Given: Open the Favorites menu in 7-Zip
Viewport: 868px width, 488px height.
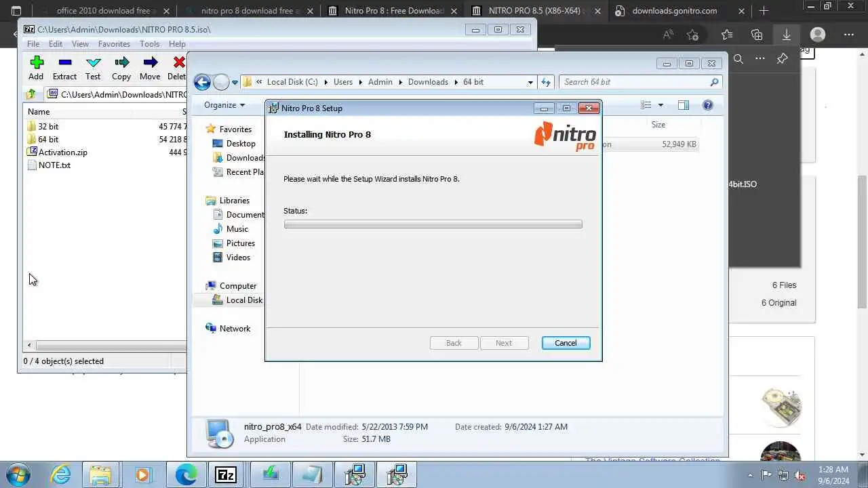Looking at the screenshot, I should pos(114,44).
